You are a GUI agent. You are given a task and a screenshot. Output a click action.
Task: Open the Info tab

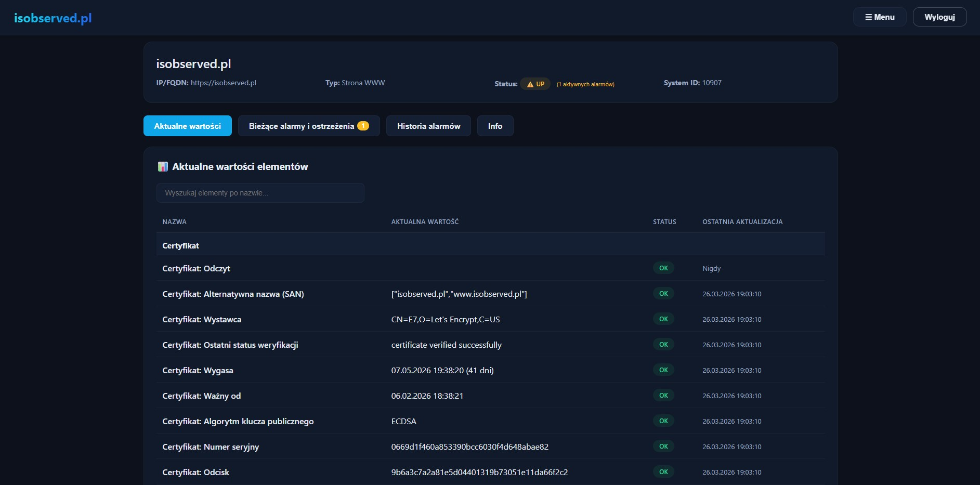point(495,126)
